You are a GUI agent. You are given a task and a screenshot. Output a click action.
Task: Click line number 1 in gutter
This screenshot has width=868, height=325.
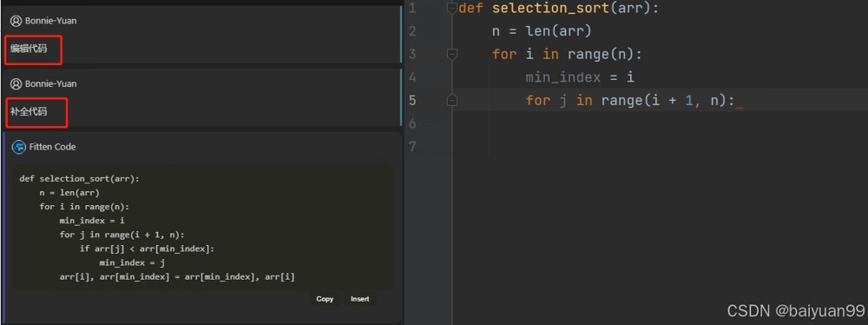pos(412,9)
